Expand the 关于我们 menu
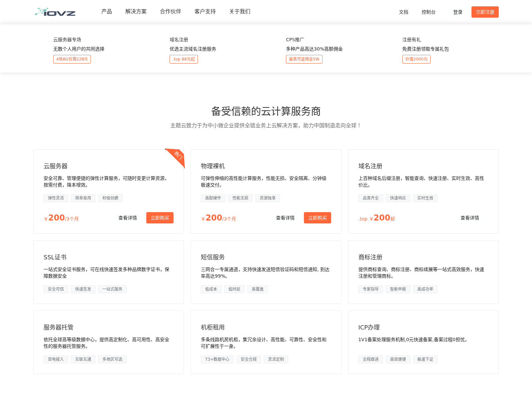This screenshot has height=399, width=532. [240, 12]
